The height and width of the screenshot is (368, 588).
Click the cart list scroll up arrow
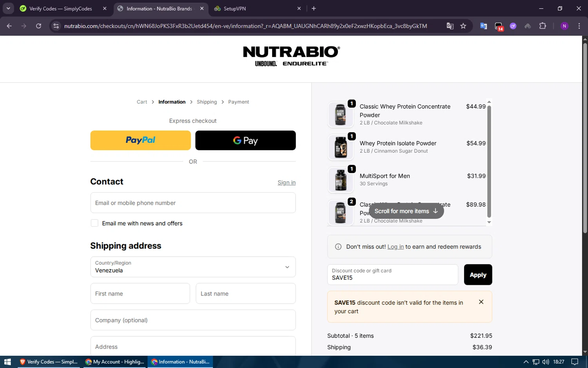pyautogui.click(x=489, y=102)
